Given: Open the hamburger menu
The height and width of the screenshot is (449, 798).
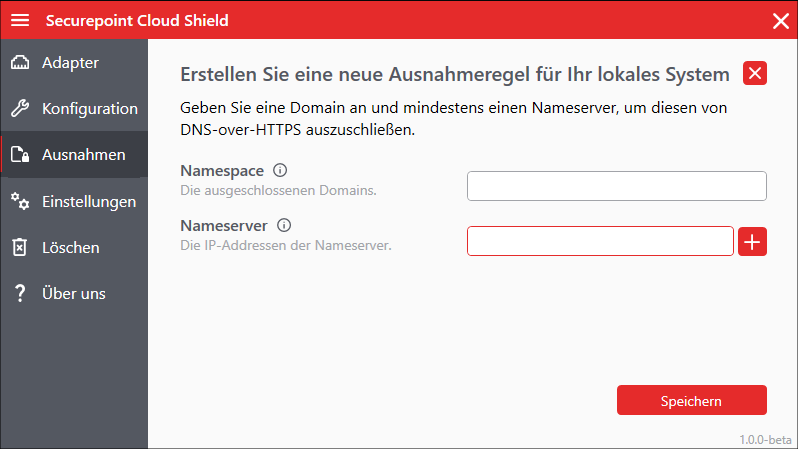Looking at the screenshot, I should [x=20, y=20].
